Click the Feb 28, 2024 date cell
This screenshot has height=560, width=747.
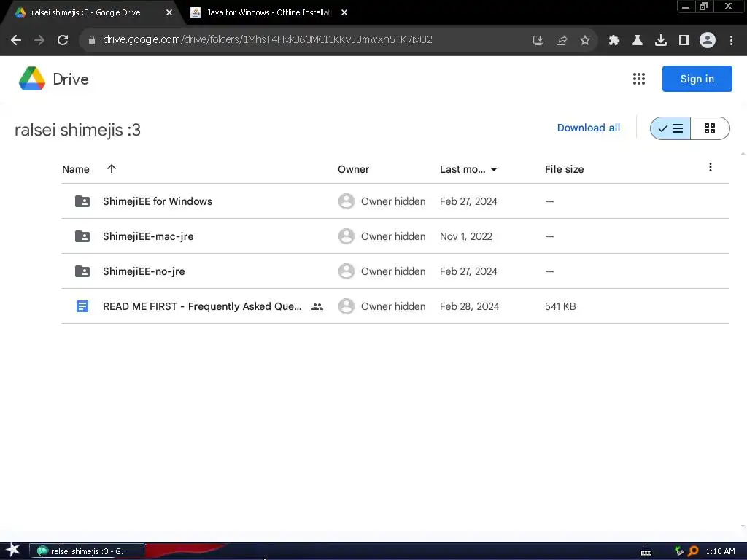(469, 306)
